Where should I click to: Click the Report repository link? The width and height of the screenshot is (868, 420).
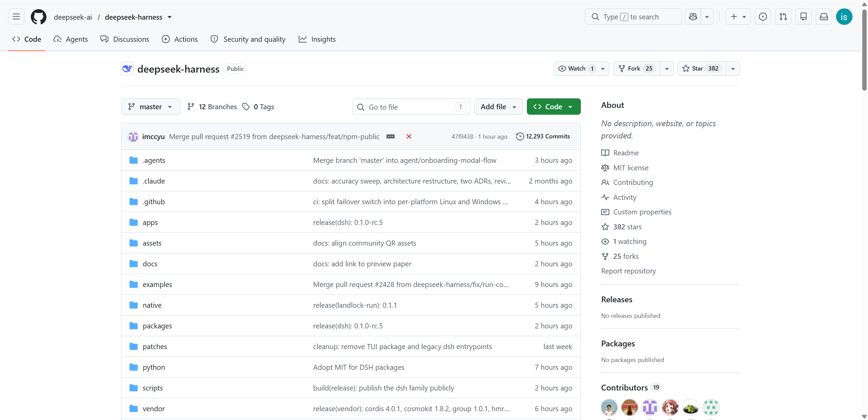pyautogui.click(x=628, y=271)
